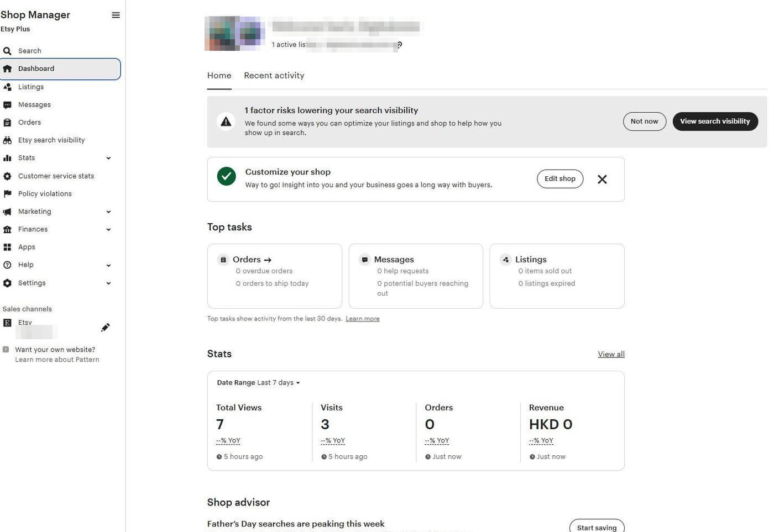Click the Orders clipboard icon

point(7,122)
